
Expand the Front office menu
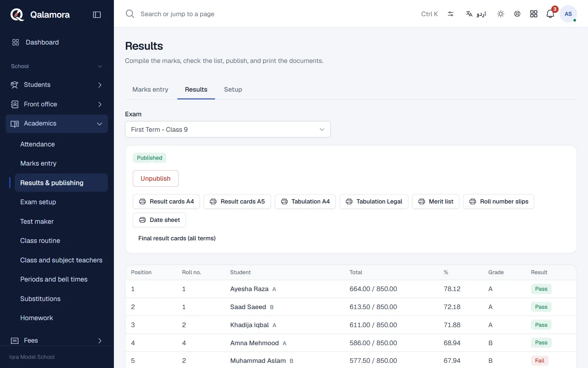[57, 104]
